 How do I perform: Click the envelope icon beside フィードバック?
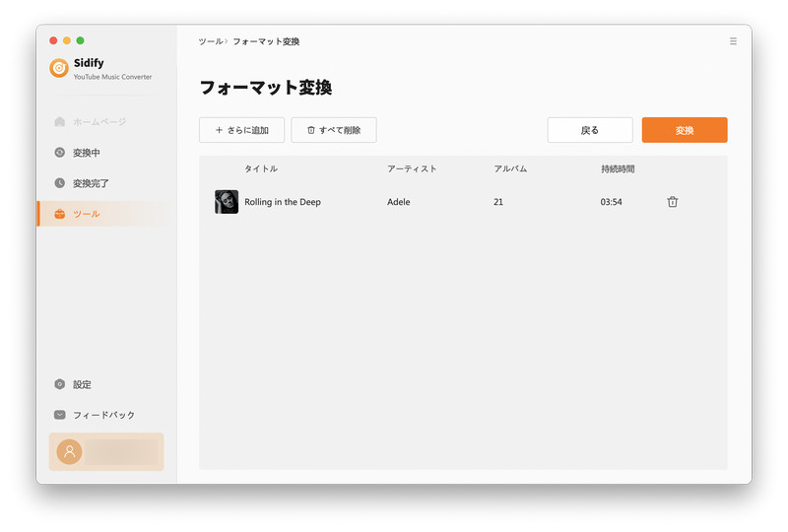60,415
